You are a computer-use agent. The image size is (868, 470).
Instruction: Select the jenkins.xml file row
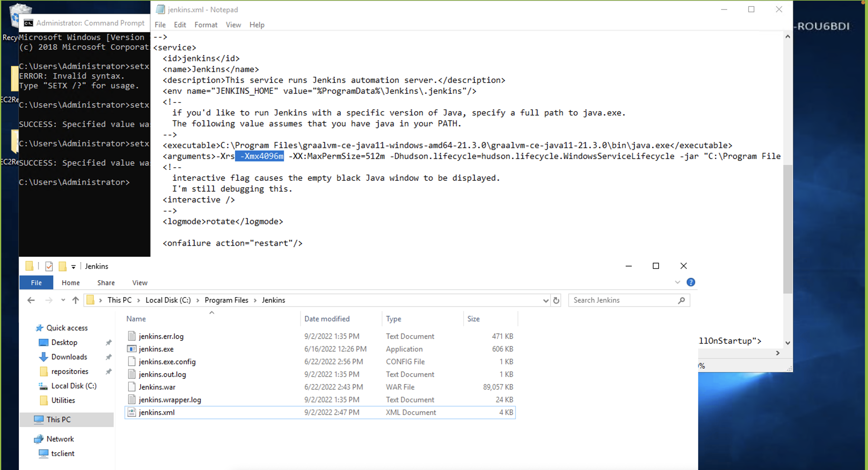pyautogui.click(x=320, y=412)
